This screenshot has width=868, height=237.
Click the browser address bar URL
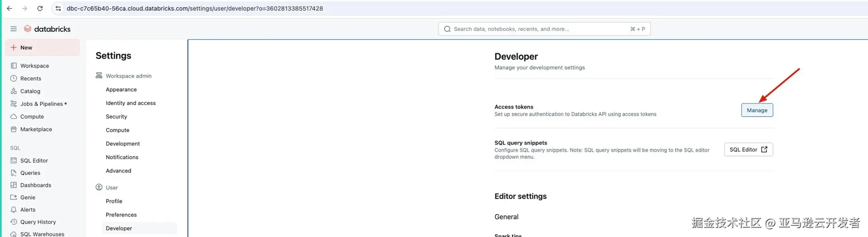pos(195,8)
